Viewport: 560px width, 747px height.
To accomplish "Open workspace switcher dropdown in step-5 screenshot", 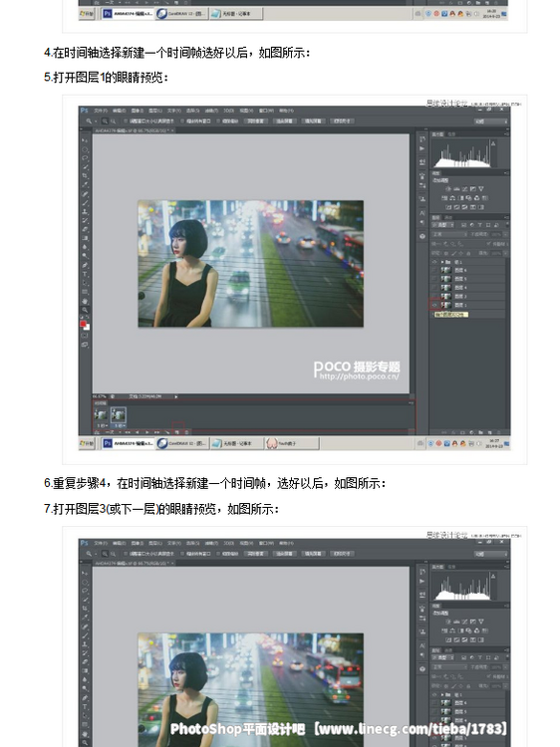I will click(491, 121).
